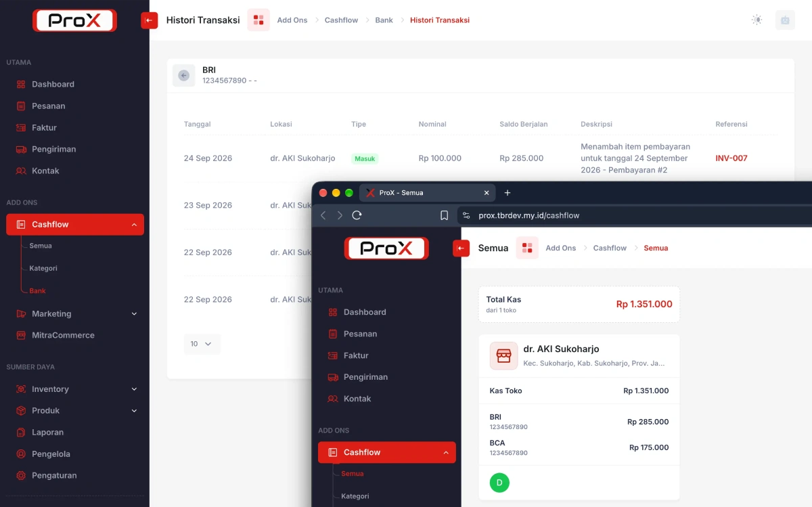Open Laporan in the sidebar
Viewport: 812px width, 507px height.
[x=48, y=433]
